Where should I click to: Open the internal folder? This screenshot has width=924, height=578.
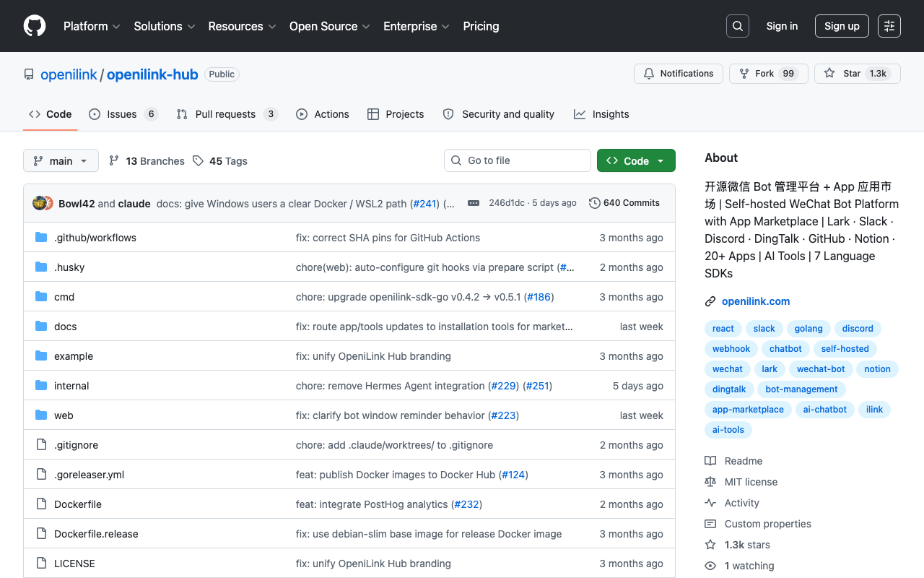pyautogui.click(x=71, y=386)
